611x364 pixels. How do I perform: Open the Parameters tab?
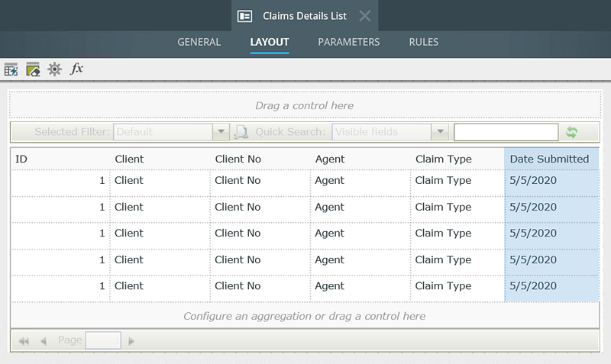pos(348,42)
